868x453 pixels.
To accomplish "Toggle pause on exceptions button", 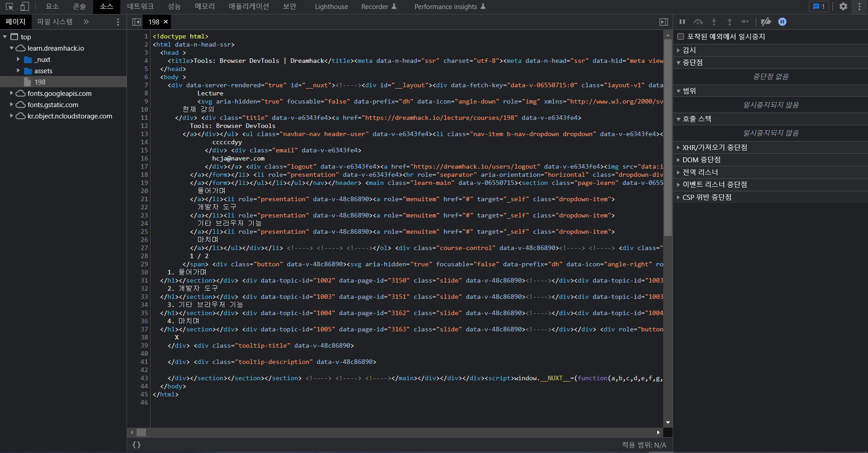I will point(783,22).
